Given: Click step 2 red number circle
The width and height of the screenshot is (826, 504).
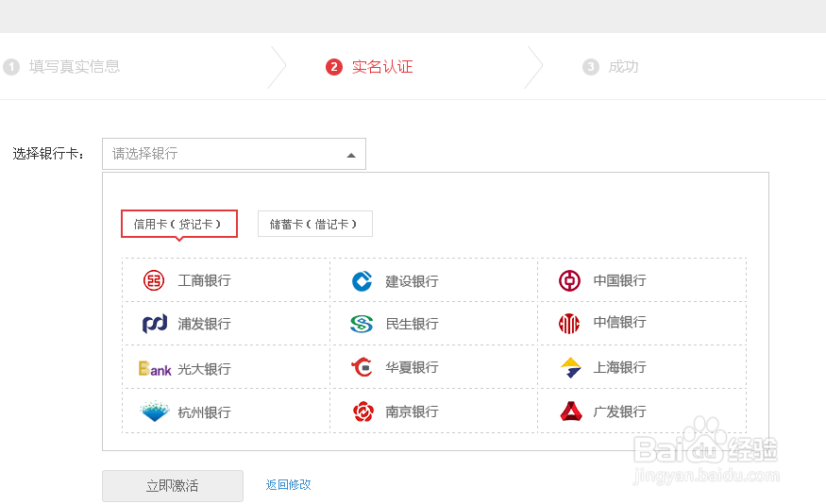Looking at the screenshot, I should [x=334, y=67].
